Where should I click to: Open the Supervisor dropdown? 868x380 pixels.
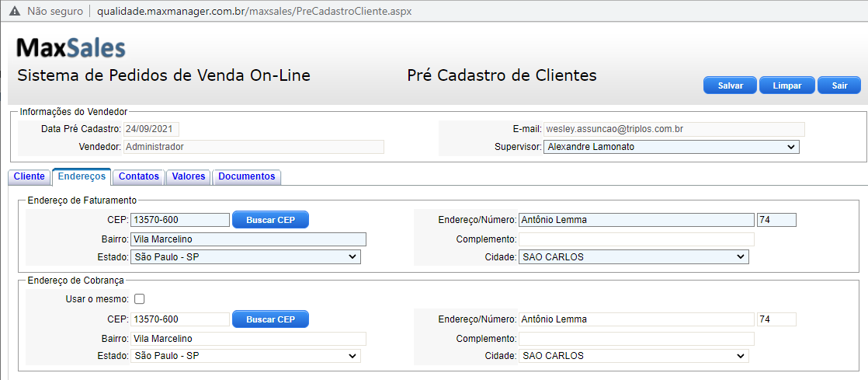(672, 147)
